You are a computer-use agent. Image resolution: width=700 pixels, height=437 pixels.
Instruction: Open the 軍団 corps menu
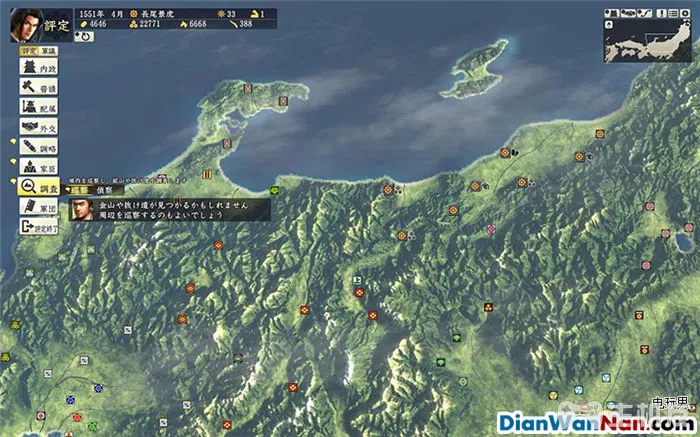(x=38, y=206)
